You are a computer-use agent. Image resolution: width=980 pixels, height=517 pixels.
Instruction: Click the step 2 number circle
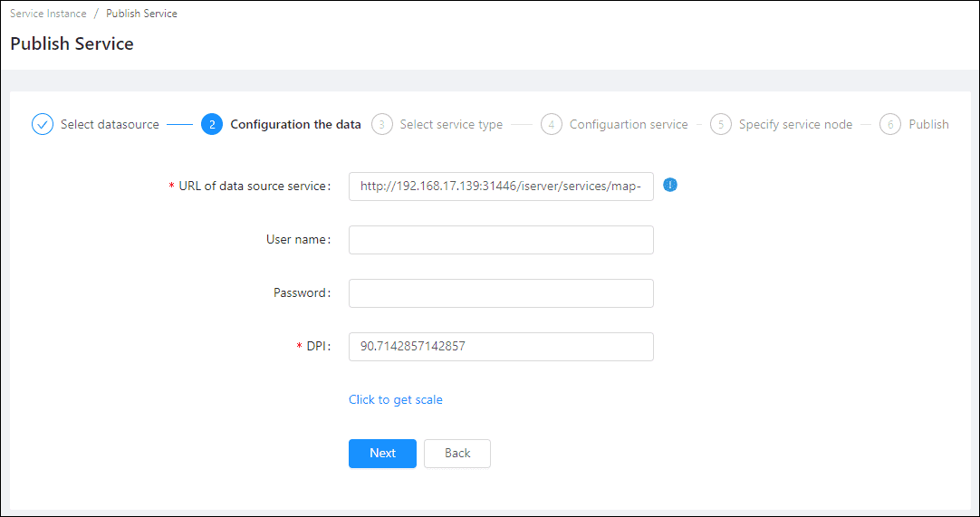click(212, 124)
